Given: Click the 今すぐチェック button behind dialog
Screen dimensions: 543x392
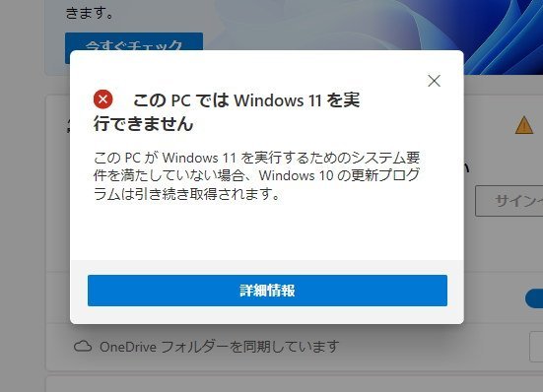Looking at the screenshot, I should pyautogui.click(x=134, y=41).
